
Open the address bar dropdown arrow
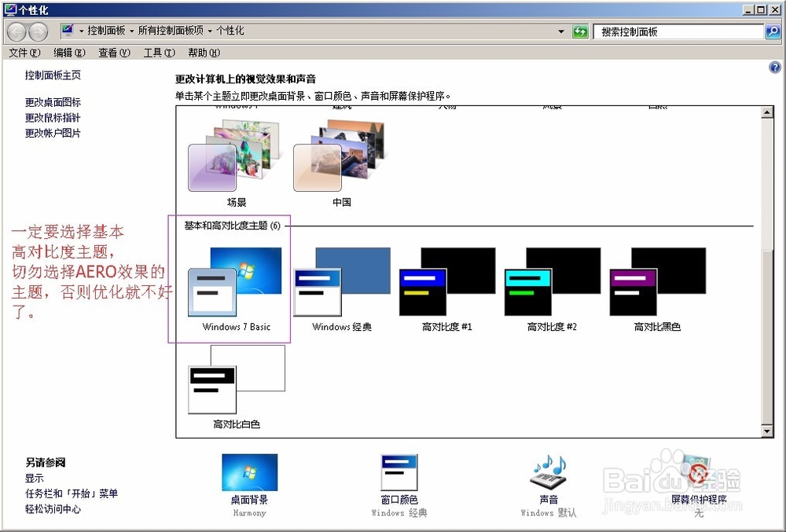561,31
